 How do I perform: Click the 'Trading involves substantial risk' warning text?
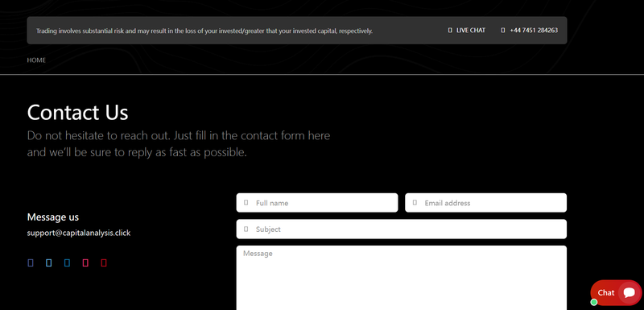(204, 31)
